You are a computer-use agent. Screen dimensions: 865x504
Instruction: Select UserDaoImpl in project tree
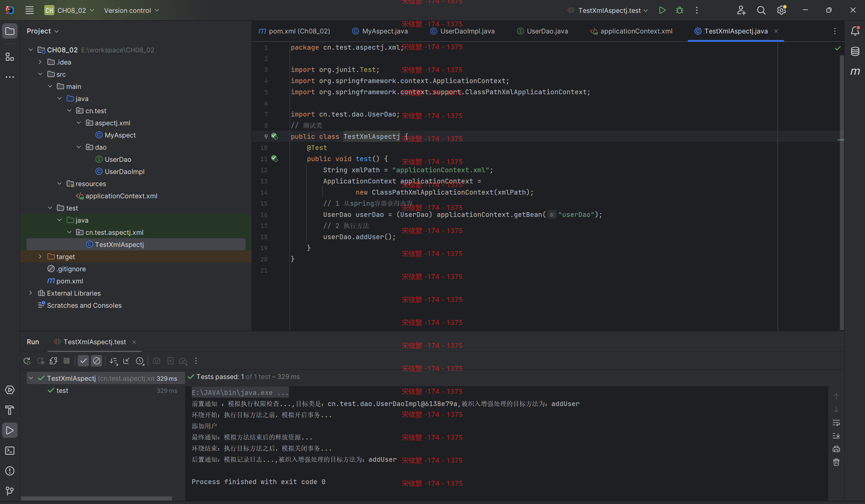[120, 172]
